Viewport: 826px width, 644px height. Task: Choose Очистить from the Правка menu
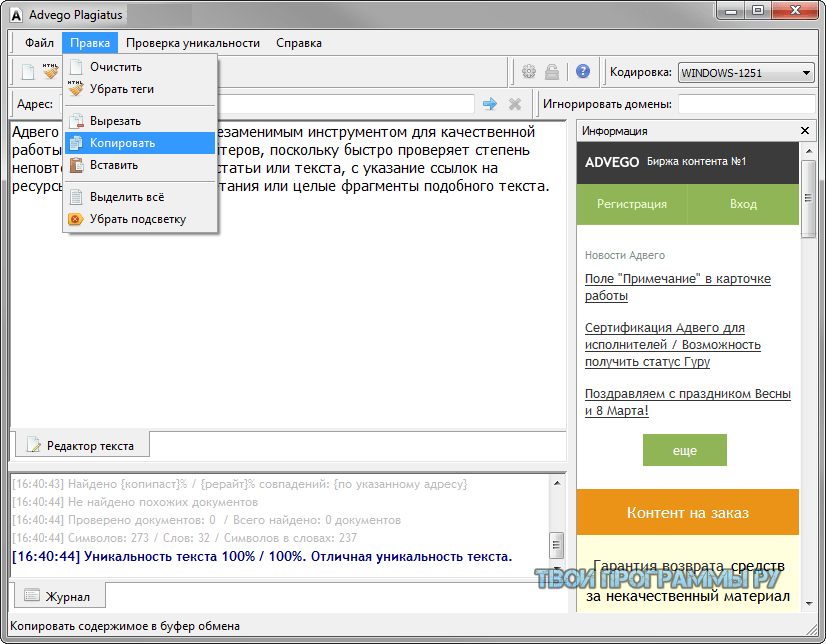pyautogui.click(x=140, y=67)
